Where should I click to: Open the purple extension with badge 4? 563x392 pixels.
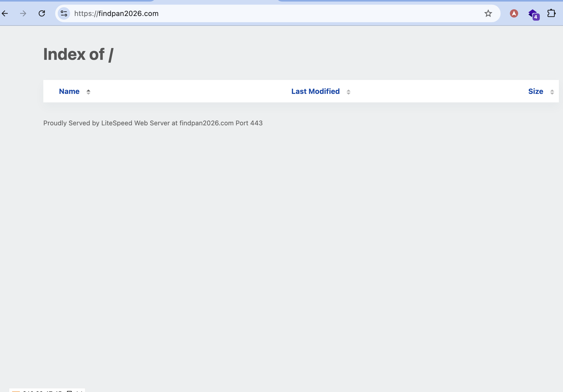tap(533, 14)
